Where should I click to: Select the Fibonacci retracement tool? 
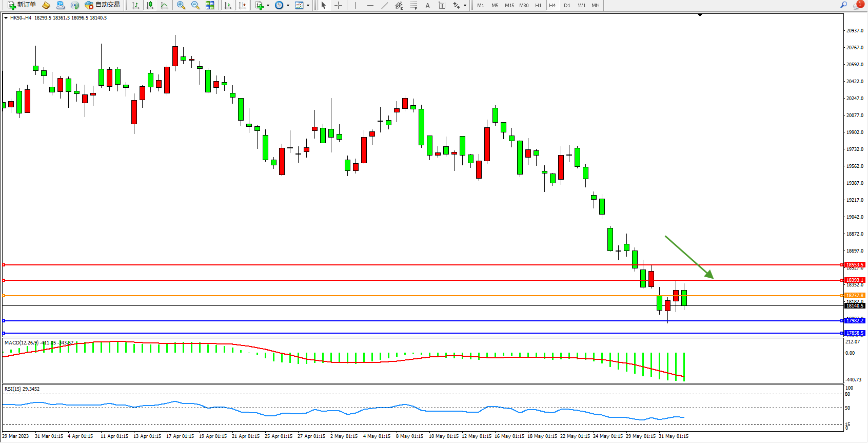coord(413,5)
